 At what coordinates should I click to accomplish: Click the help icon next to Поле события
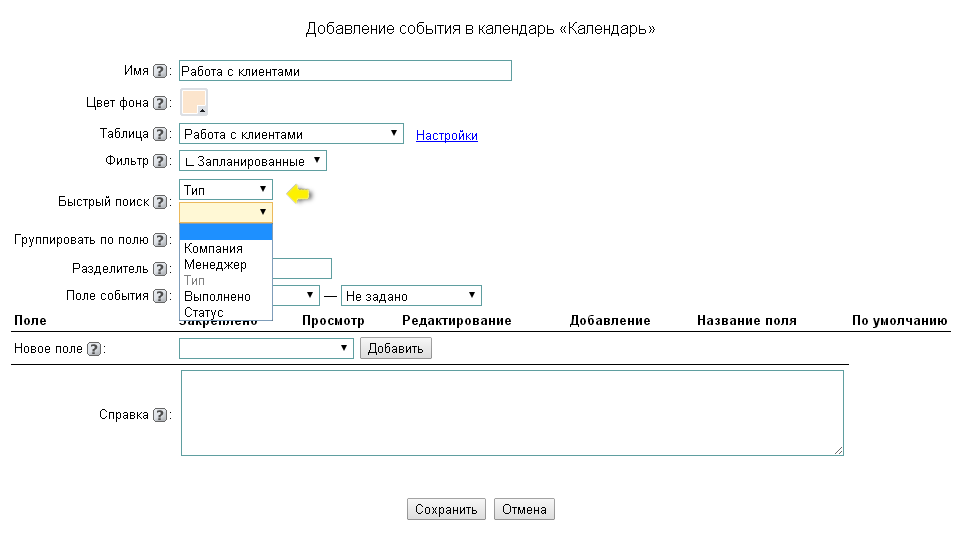(160, 296)
